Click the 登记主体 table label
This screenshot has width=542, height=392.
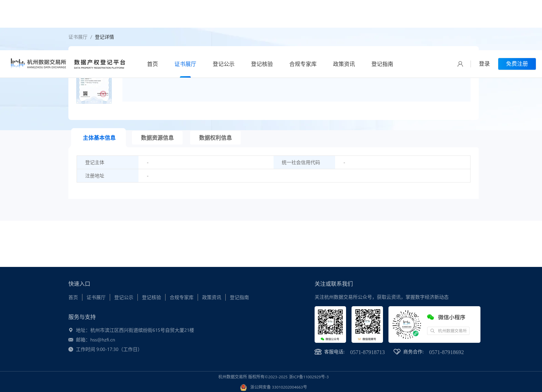pyautogui.click(x=95, y=162)
